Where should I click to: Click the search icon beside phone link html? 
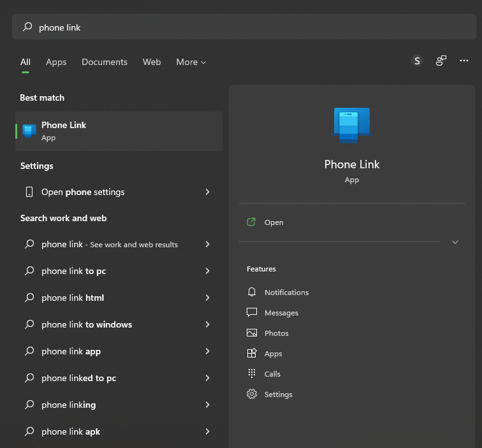click(x=29, y=298)
